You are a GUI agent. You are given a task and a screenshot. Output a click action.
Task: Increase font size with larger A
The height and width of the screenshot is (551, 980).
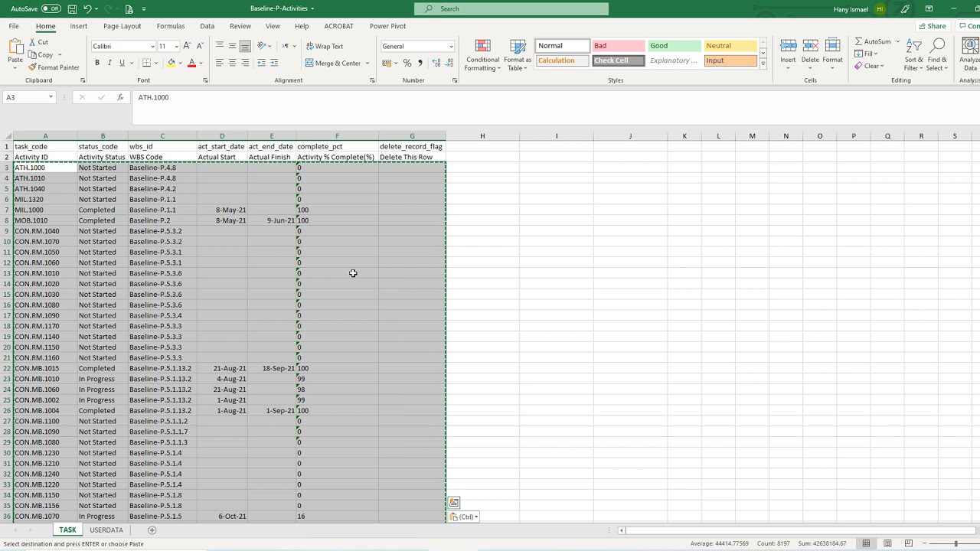187,46
